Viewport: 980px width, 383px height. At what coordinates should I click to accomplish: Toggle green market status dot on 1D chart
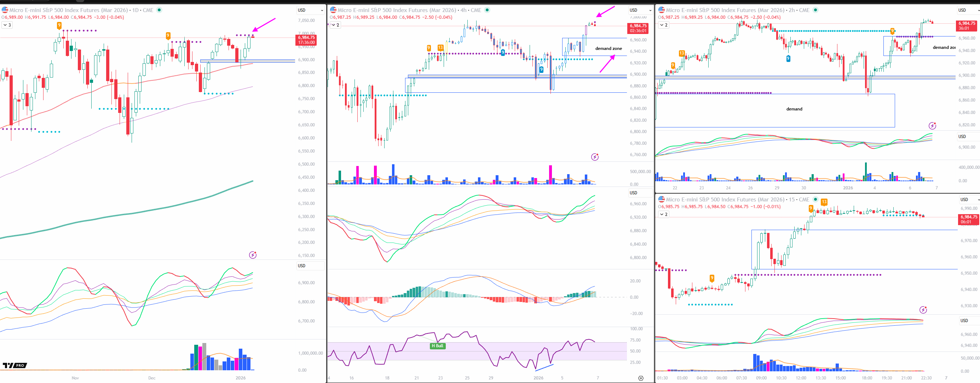point(160,10)
